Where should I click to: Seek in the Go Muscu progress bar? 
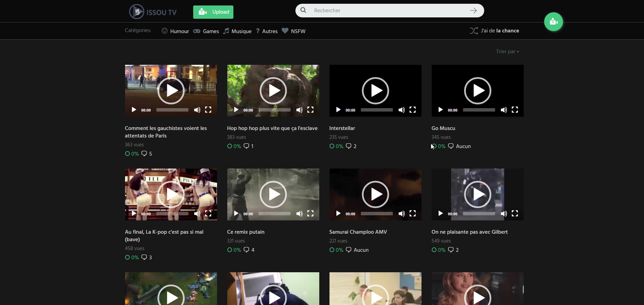tap(479, 110)
